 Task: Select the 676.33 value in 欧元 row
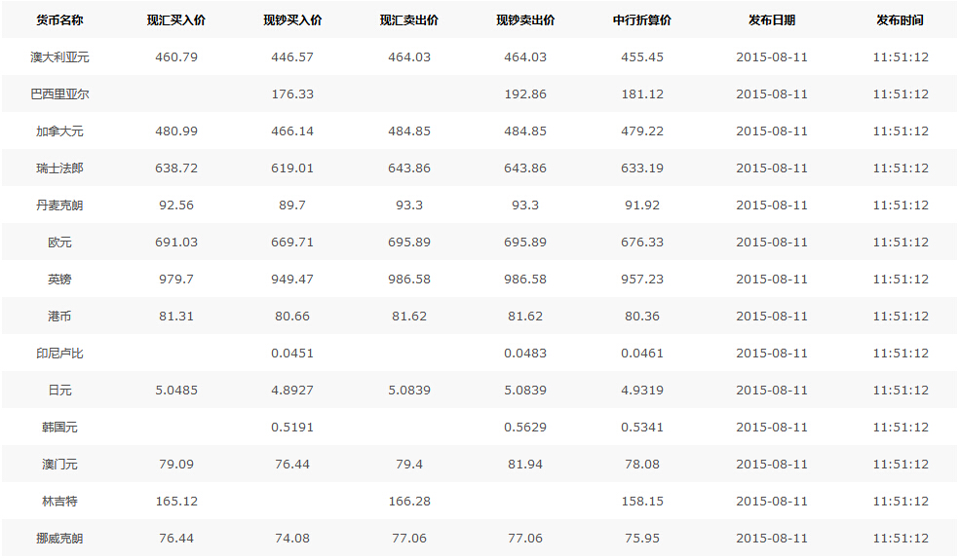pyautogui.click(x=642, y=243)
